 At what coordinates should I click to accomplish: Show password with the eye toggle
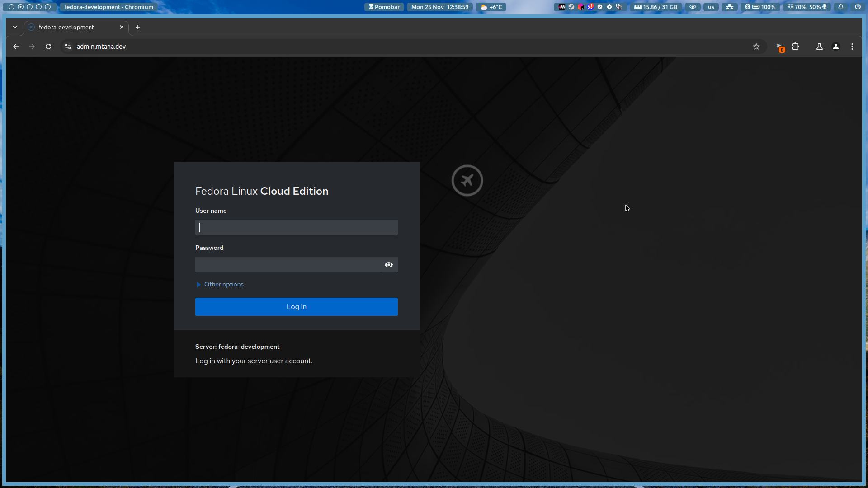pos(389,265)
